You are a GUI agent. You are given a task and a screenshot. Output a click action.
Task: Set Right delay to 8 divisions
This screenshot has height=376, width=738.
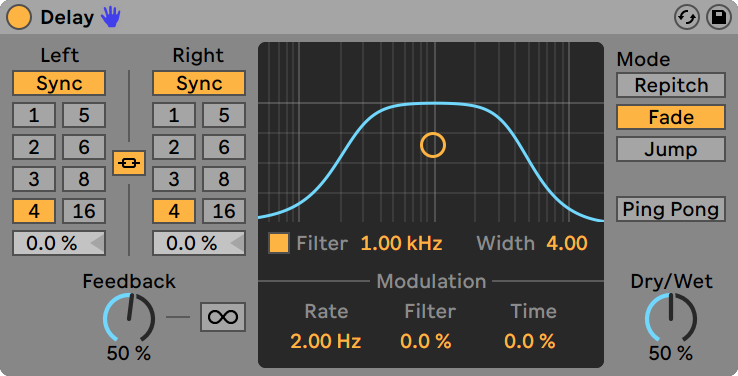tap(224, 179)
